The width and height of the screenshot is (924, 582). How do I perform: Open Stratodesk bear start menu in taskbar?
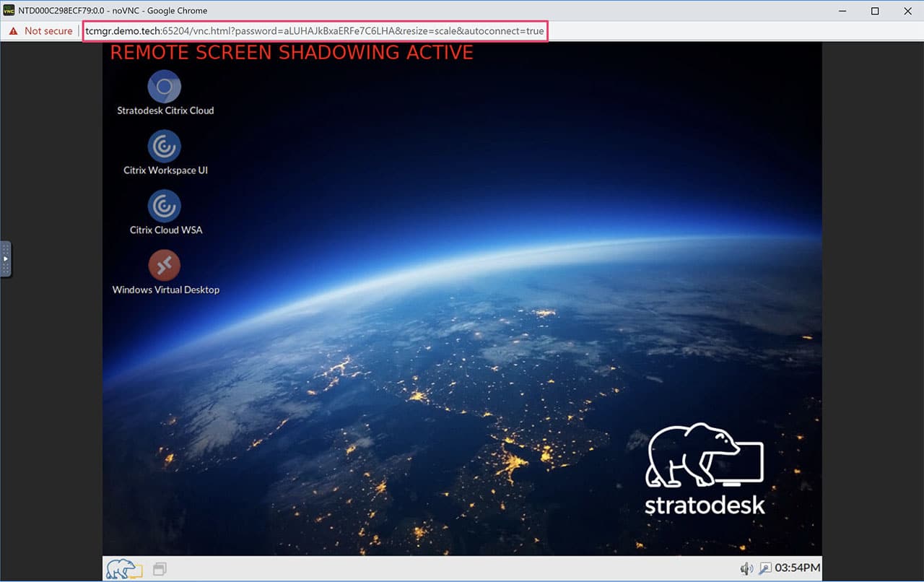[x=124, y=569]
